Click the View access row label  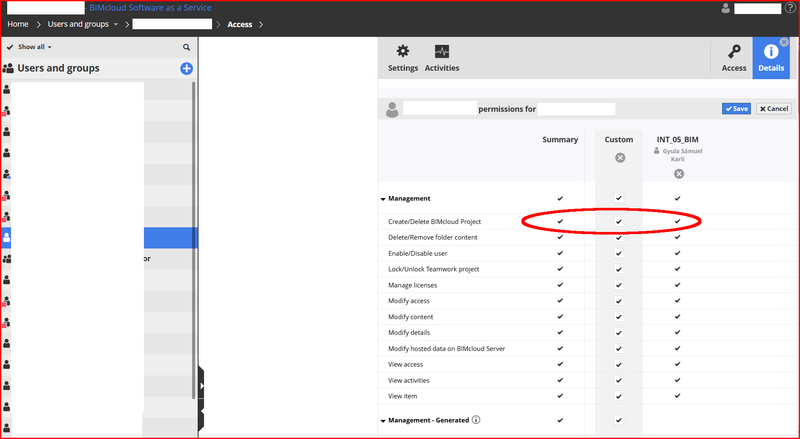406,364
